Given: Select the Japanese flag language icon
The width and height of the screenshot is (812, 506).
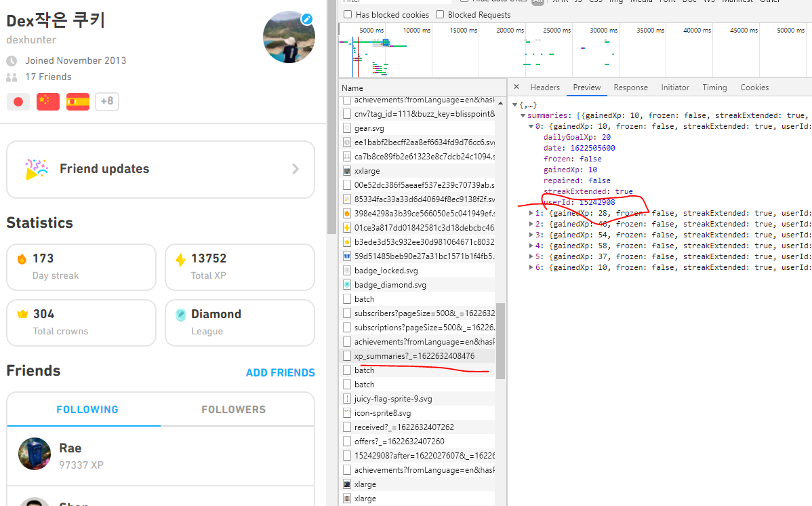Looking at the screenshot, I should 18,101.
